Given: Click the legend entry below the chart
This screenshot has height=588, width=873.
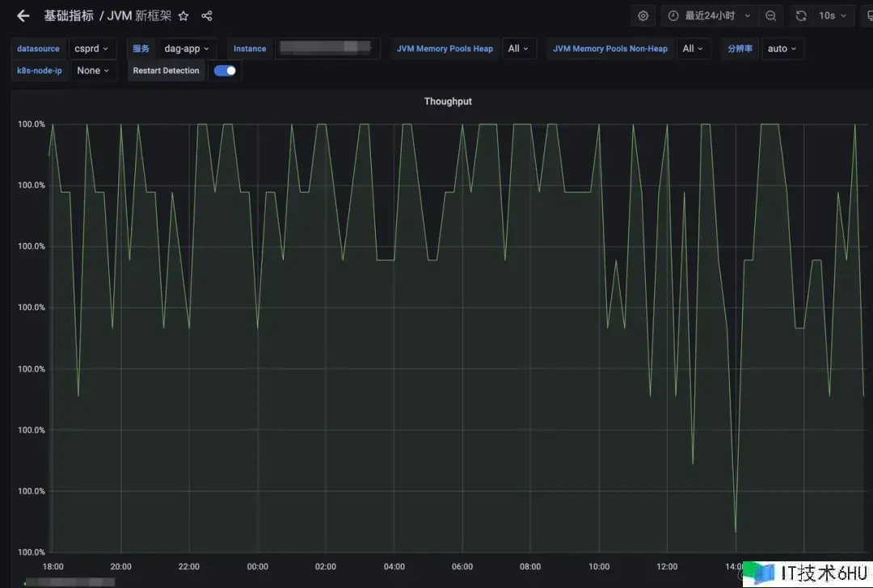Looking at the screenshot, I should tap(70, 582).
